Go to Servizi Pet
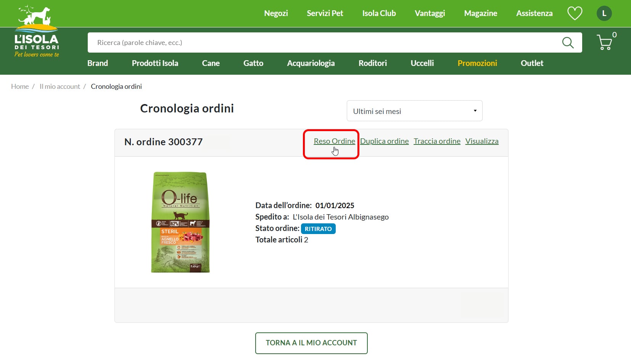631x364 pixels. click(x=325, y=13)
